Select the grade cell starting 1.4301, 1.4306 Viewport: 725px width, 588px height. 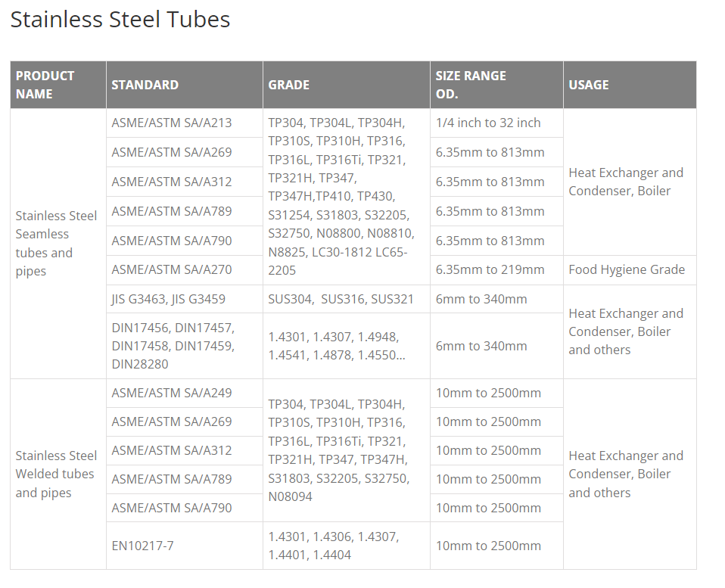coord(333,546)
